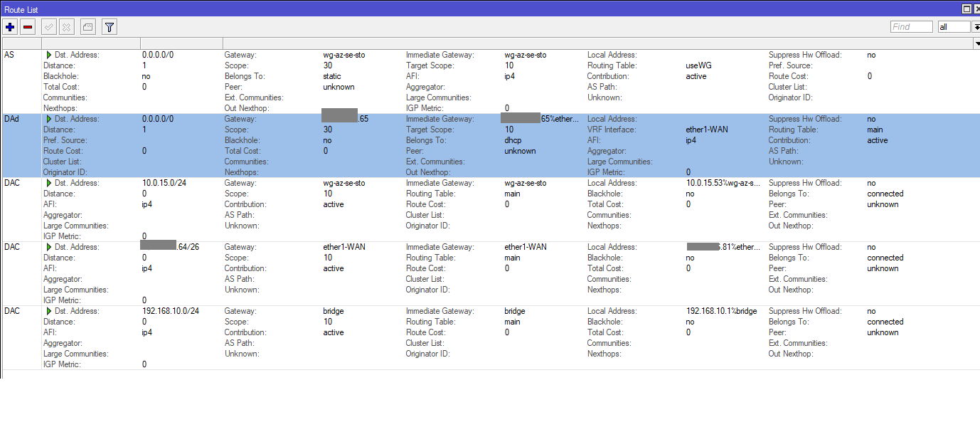Click green triangle beside 192.168.10.0/24
Viewport: 980px width, 427px height.
pos(49,311)
